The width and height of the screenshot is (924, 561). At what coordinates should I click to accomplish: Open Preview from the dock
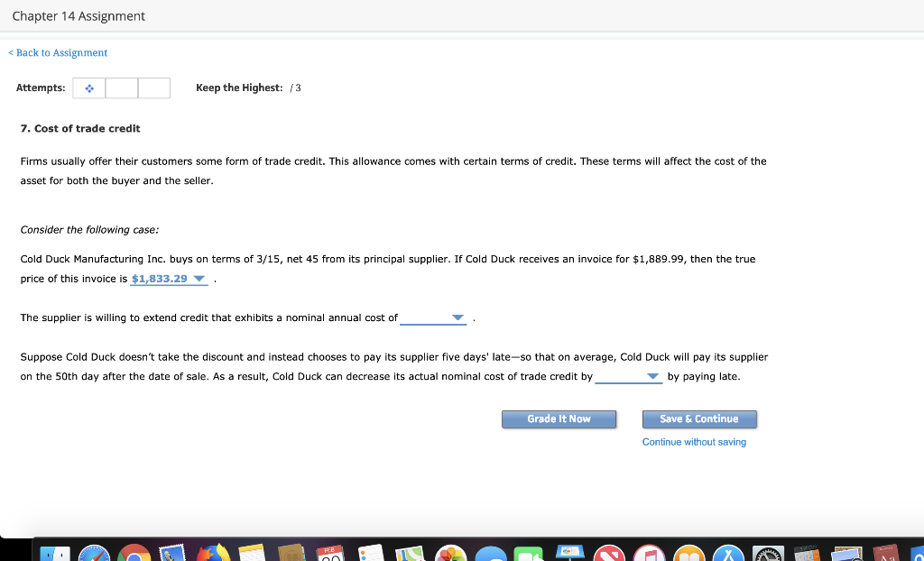pyautogui.click(x=847, y=554)
